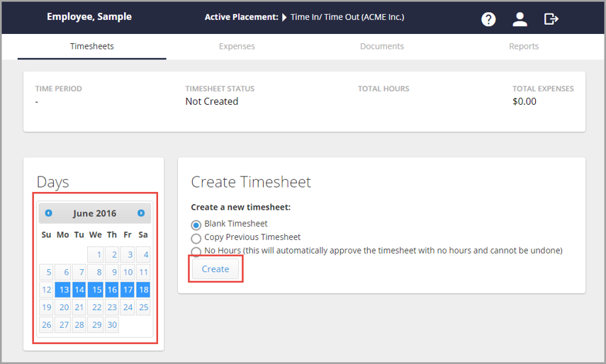Click June 22 in the calendar

tap(96, 307)
